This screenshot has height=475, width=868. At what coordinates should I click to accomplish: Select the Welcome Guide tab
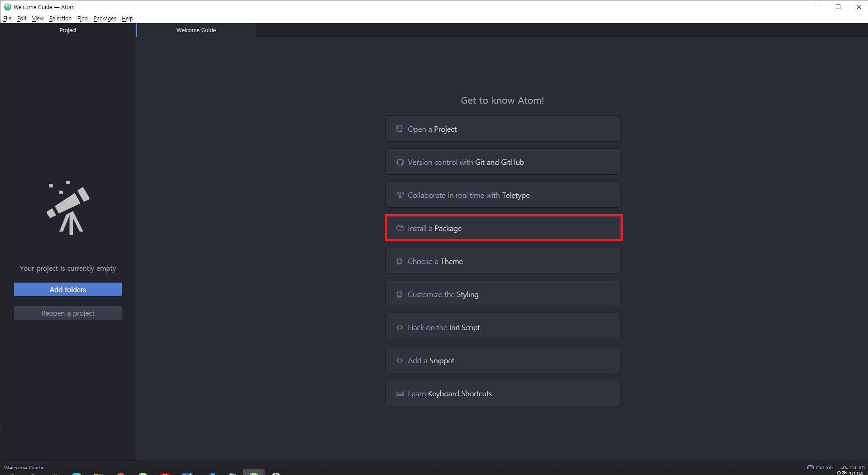(x=196, y=30)
